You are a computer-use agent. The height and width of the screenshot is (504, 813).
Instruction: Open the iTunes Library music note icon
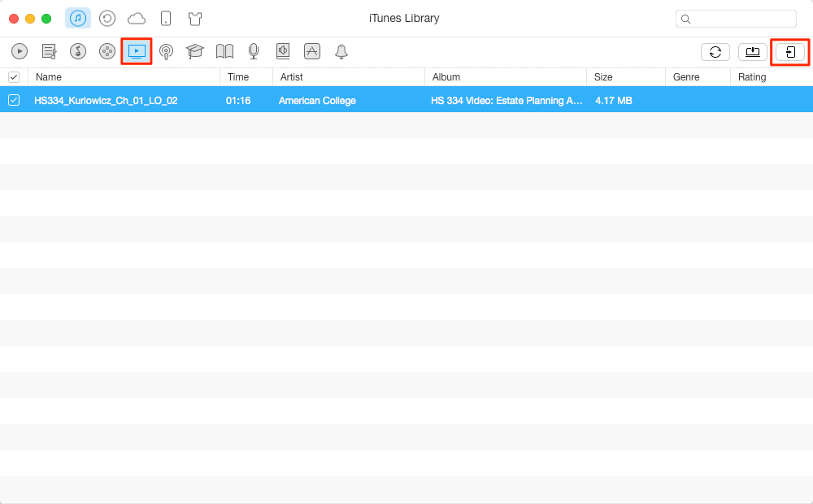click(78, 19)
